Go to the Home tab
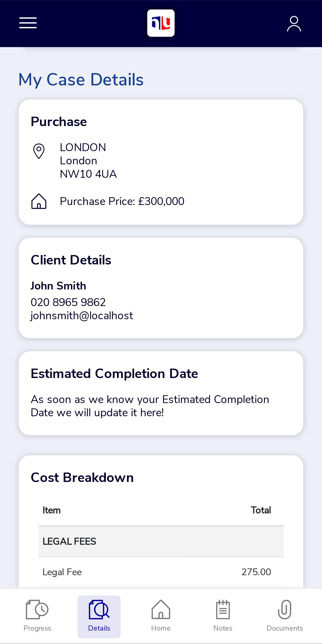Viewport: 322px width, 644px height. coord(161,617)
